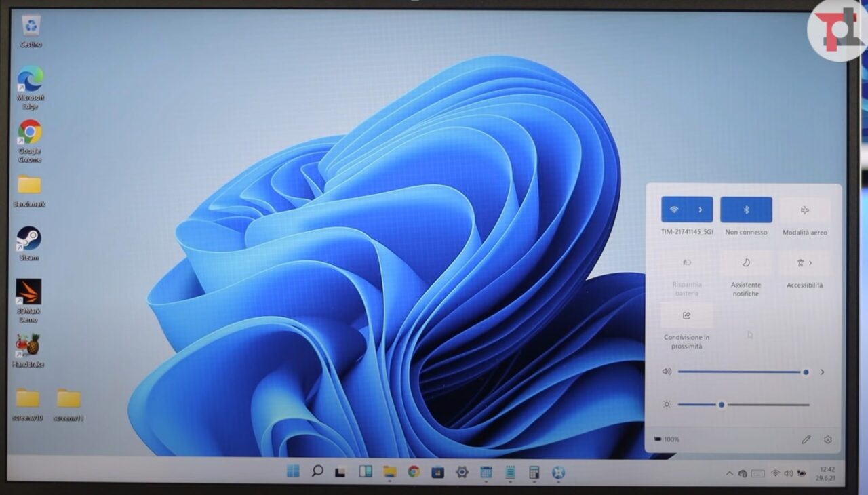This screenshot has width=868, height=495.
Task: Turn on Assistente notifiche
Action: (746, 263)
